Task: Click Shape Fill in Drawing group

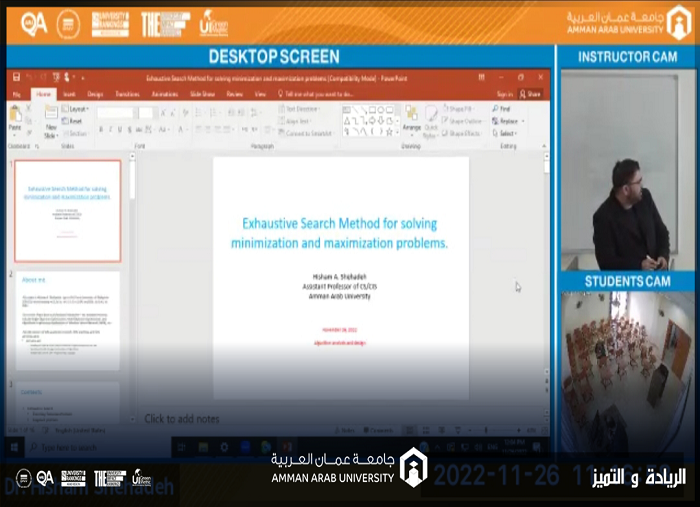Action: pos(457,108)
